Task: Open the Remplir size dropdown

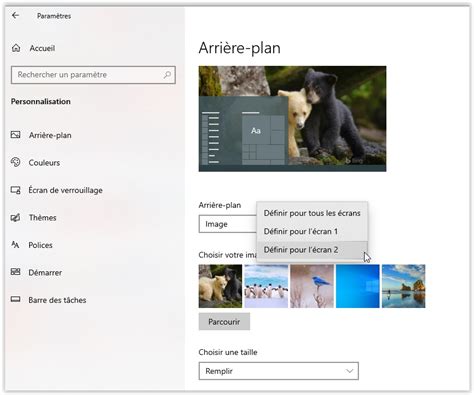Action: click(x=279, y=371)
